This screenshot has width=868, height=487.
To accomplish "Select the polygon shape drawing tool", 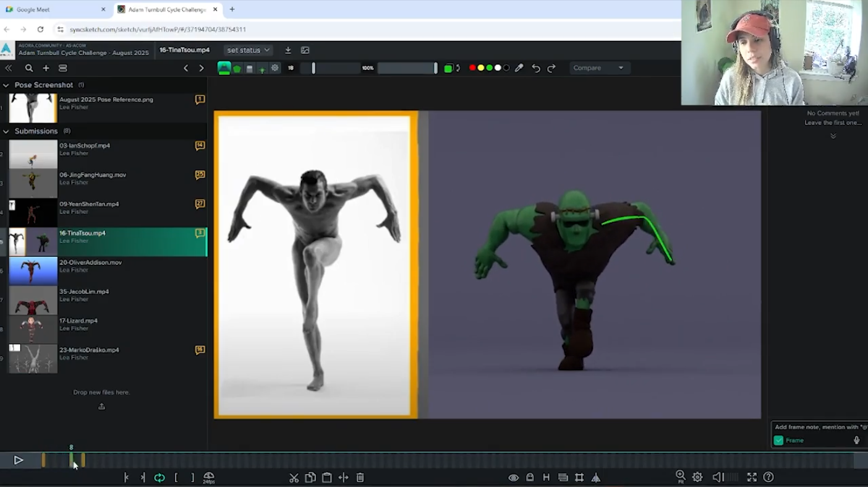I will (237, 69).
